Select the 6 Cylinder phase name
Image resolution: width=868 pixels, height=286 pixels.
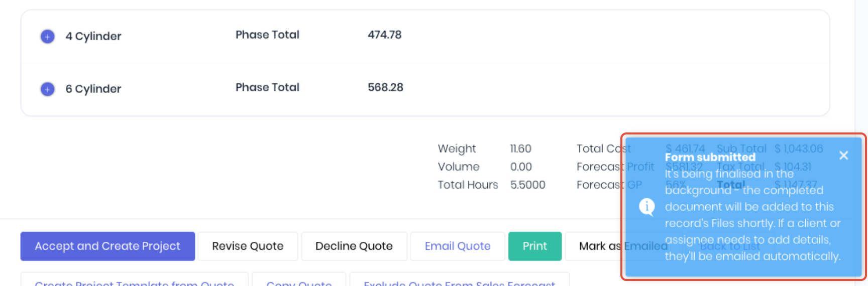point(93,89)
